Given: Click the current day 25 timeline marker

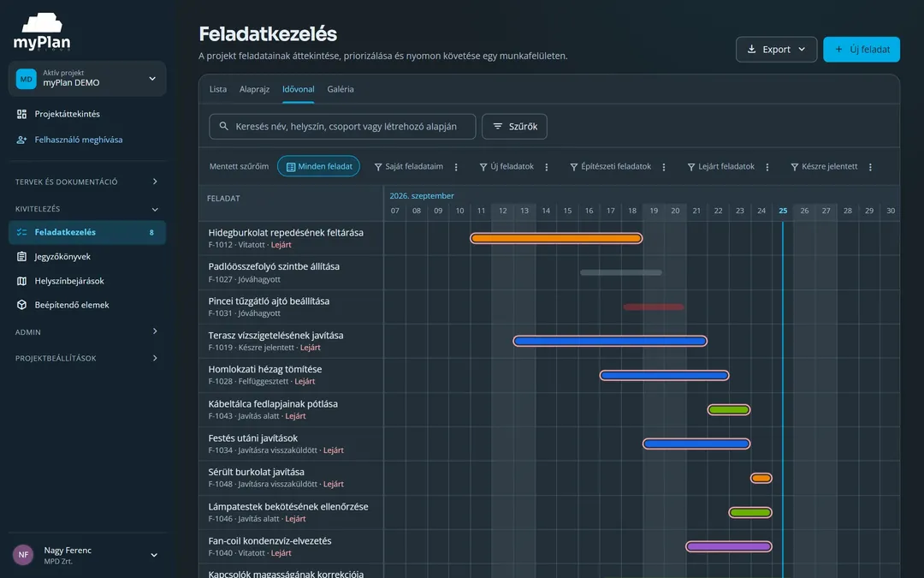Looking at the screenshot, I should pos(783,211).
